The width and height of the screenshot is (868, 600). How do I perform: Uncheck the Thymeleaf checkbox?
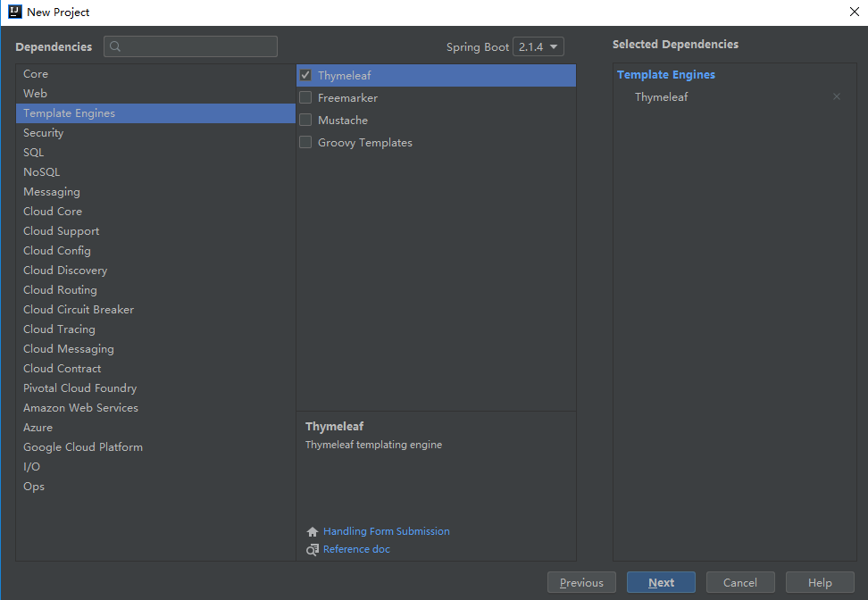305,75
